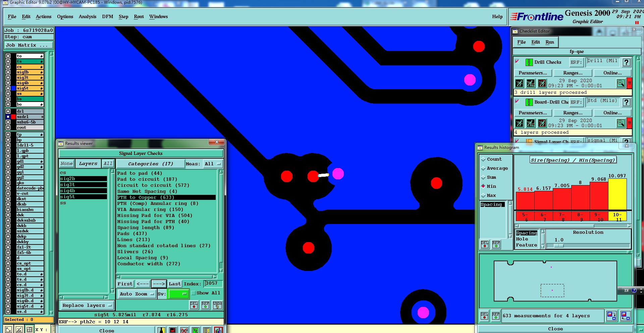The height and width of the screenshot is (333, 644).
Task: Click green 12 numbered icon at viewer bottom
Action: click(x=195, y=330)
